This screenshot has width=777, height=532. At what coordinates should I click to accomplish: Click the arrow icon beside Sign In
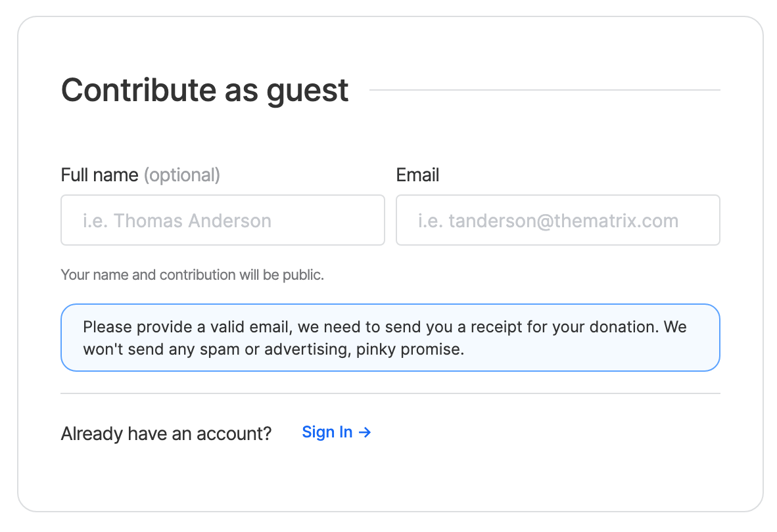pos(365,433)
